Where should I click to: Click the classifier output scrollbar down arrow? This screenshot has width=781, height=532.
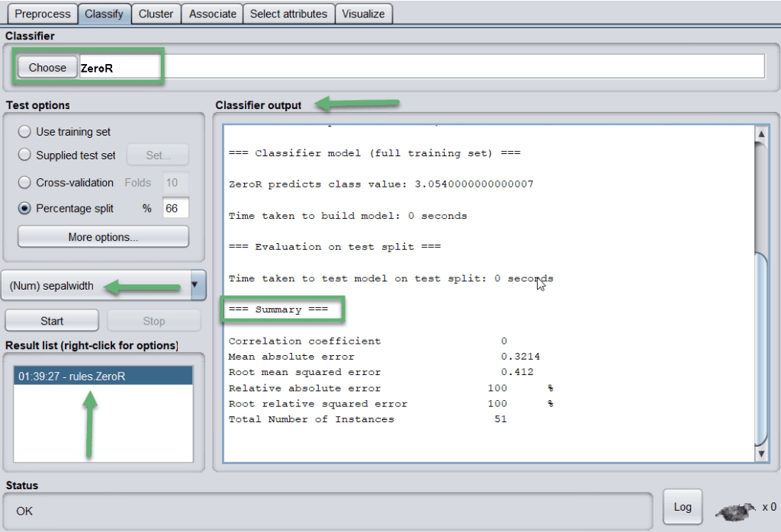coord(760,453)
